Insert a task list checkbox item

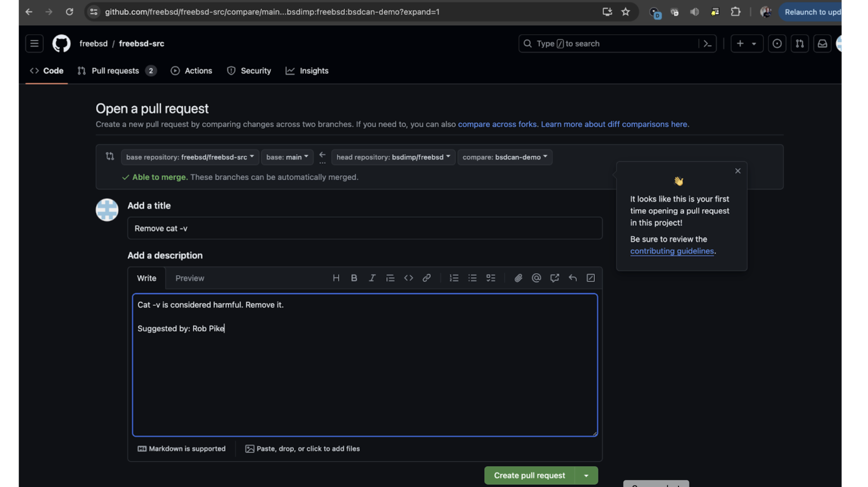(x=491, y=278)
